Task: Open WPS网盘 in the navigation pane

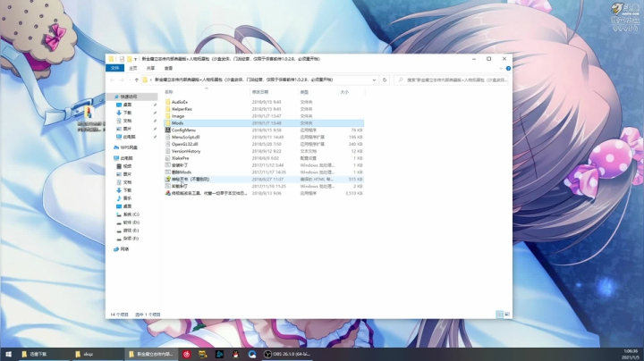Action: click(x=125, y=147)
